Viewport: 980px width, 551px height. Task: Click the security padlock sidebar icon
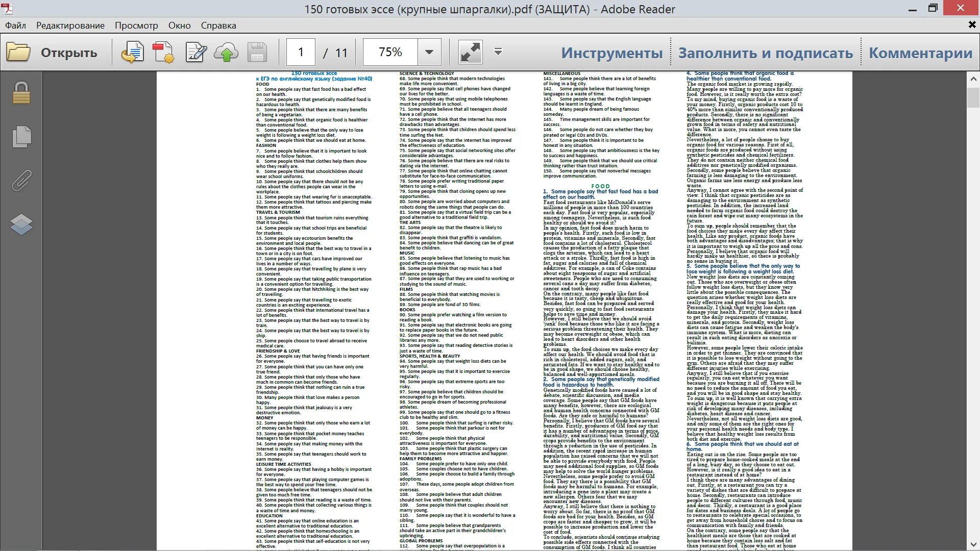pyautogui.click(x=21, y=92)
